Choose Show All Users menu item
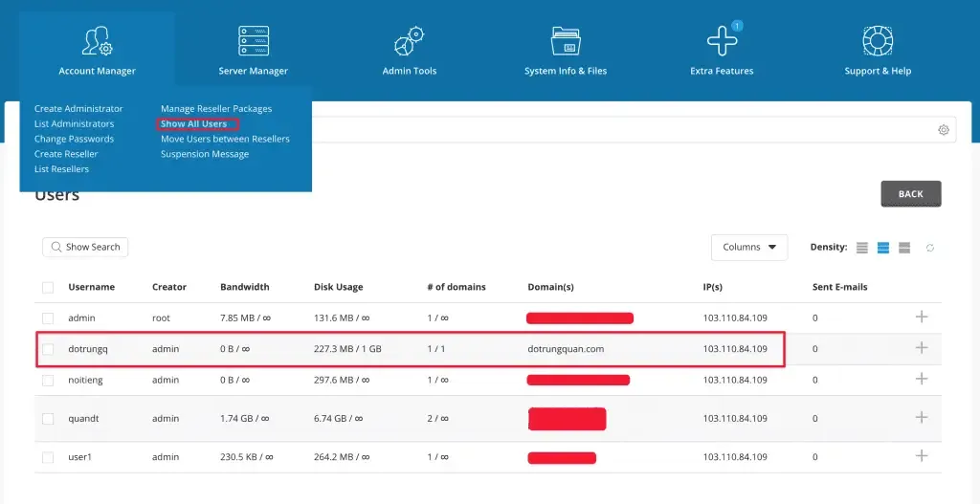980x504 pixels. [194, 124]
